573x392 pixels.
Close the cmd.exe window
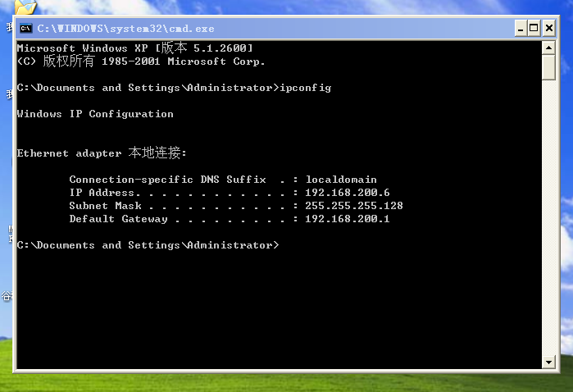[x=549, y=28]
